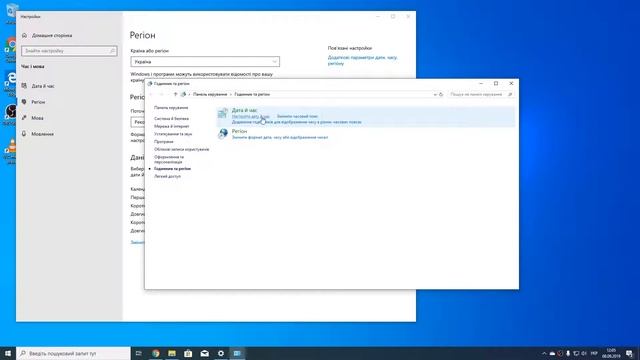640x360 pixels.
Task: Click the home icon in the Settings sidebar
Action: coord(24,36)
